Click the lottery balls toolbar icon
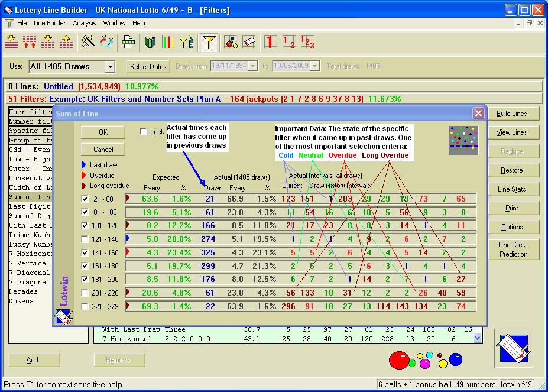 231,42
